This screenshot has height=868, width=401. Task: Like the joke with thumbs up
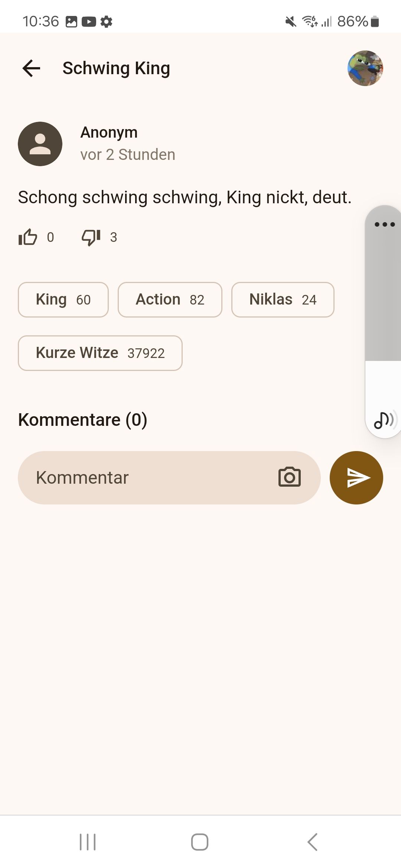point(28,237)
